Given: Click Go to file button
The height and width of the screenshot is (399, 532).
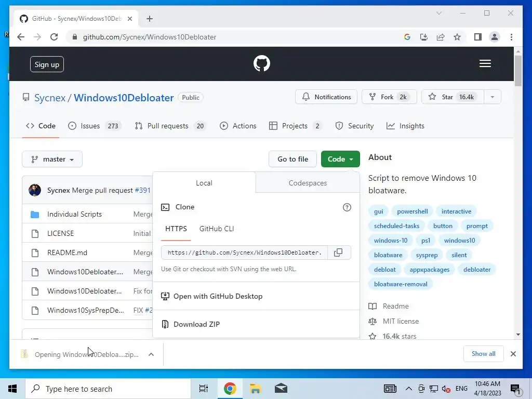Looking at the screenshot, I should [x=292, y=159].
